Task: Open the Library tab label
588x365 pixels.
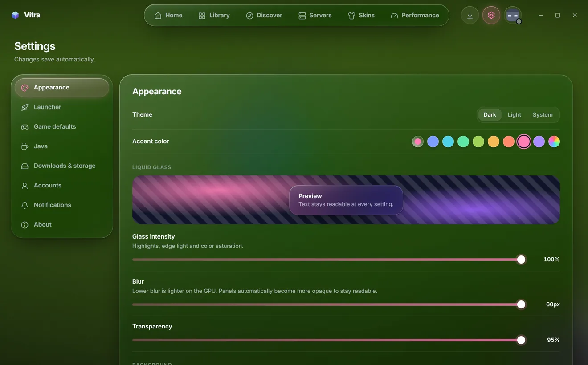Action: (220, 15)
